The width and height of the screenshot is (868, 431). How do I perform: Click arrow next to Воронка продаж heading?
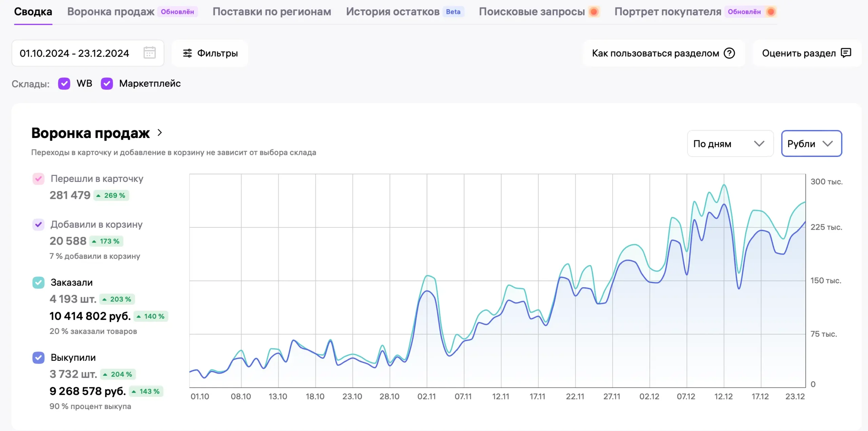(x=160, y=133)
